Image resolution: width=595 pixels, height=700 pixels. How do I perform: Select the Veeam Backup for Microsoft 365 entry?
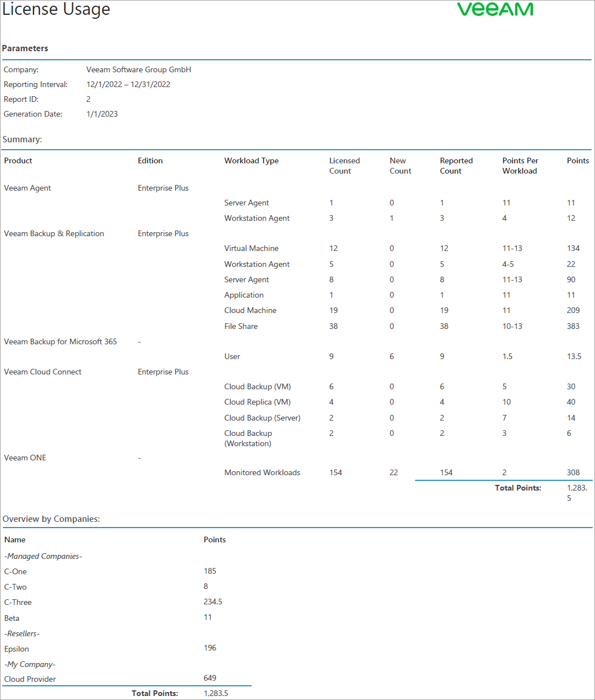tap(60, 341)
